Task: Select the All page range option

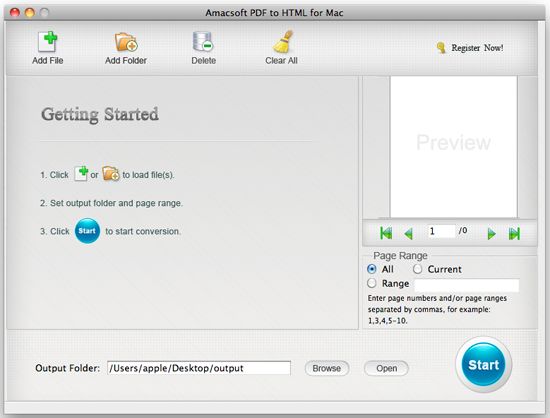Action: [371, 269]
